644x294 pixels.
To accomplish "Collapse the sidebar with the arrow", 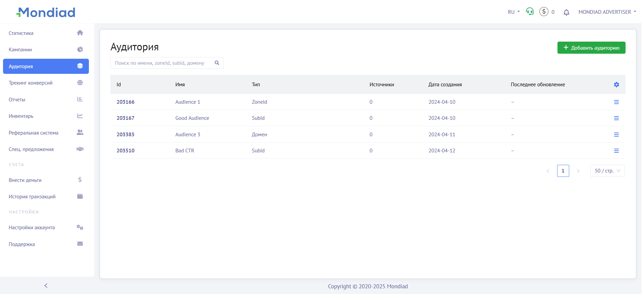I will [46, 286].
